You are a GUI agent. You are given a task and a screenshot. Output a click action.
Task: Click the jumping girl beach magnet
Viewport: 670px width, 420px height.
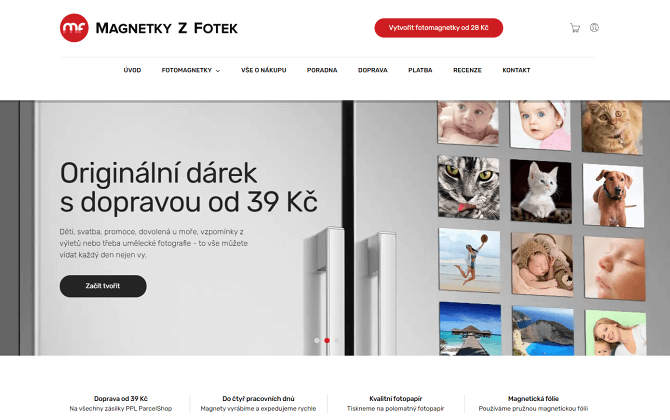(469, 260)
